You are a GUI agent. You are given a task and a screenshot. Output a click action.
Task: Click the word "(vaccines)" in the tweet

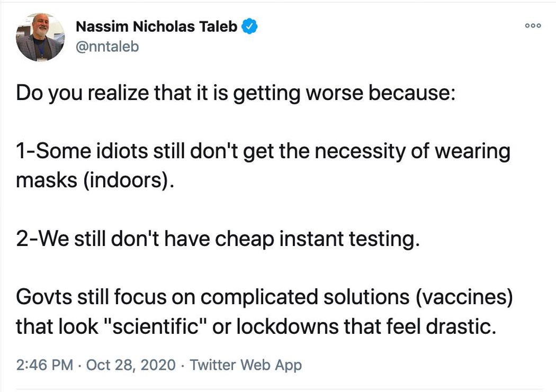click(x=464, y=297)
